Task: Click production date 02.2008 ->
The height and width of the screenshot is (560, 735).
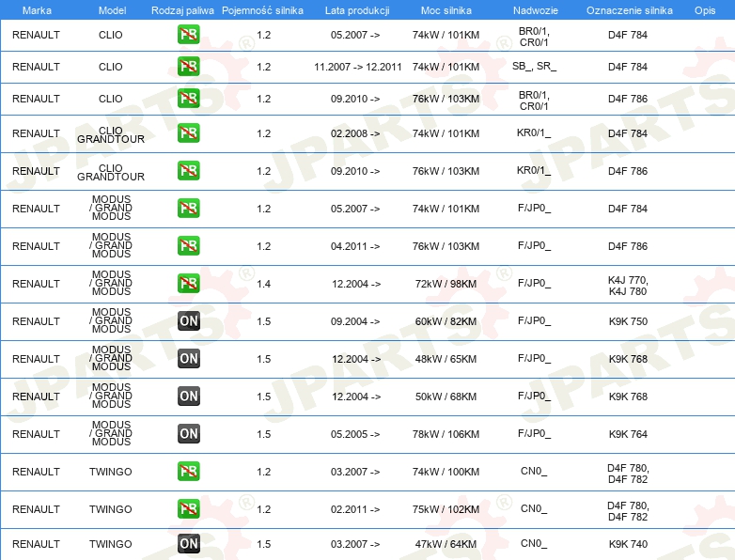Action: pyautogui.click(x=355, y=133)
